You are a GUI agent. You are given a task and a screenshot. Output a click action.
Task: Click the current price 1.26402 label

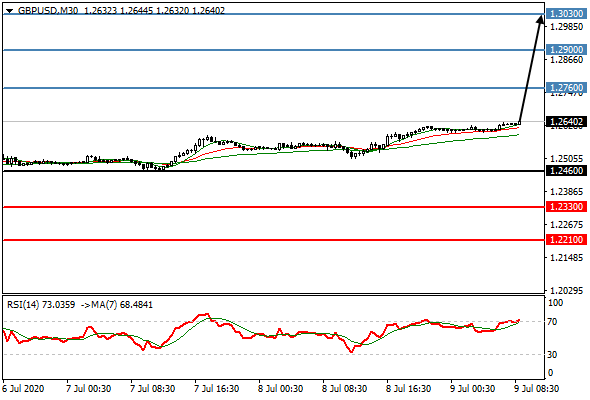tap(566, 122)
